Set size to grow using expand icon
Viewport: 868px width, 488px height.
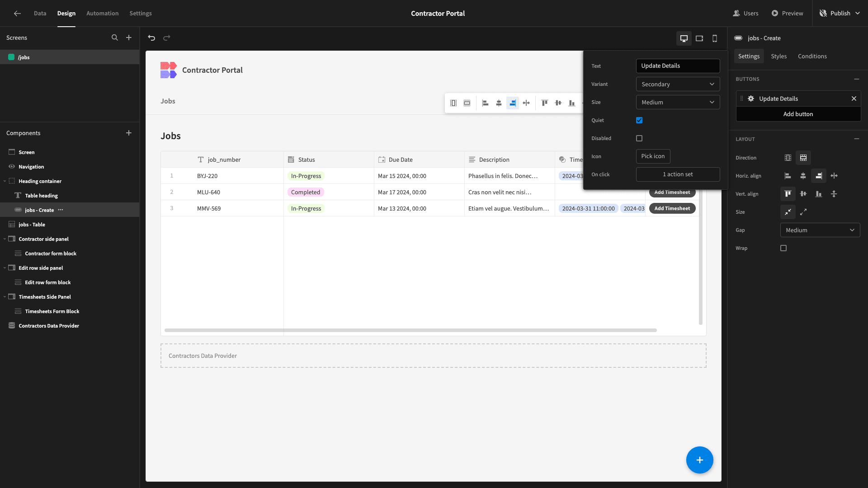803,212
